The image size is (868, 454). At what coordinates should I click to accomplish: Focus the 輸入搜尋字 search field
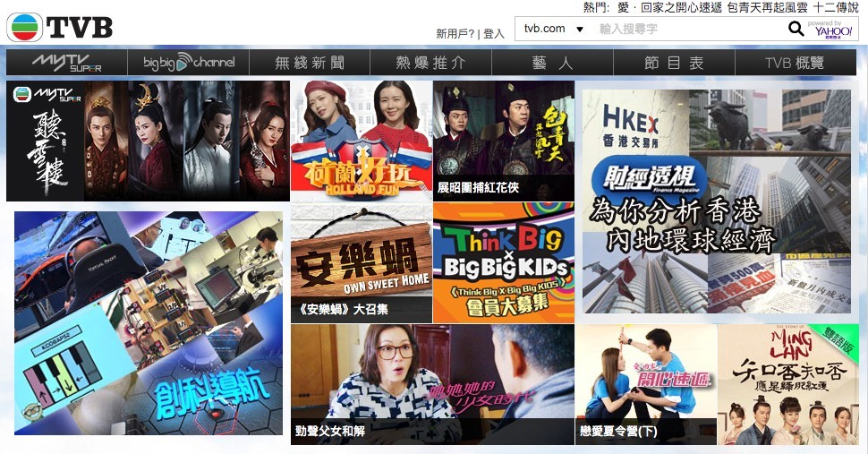(689, 29)
